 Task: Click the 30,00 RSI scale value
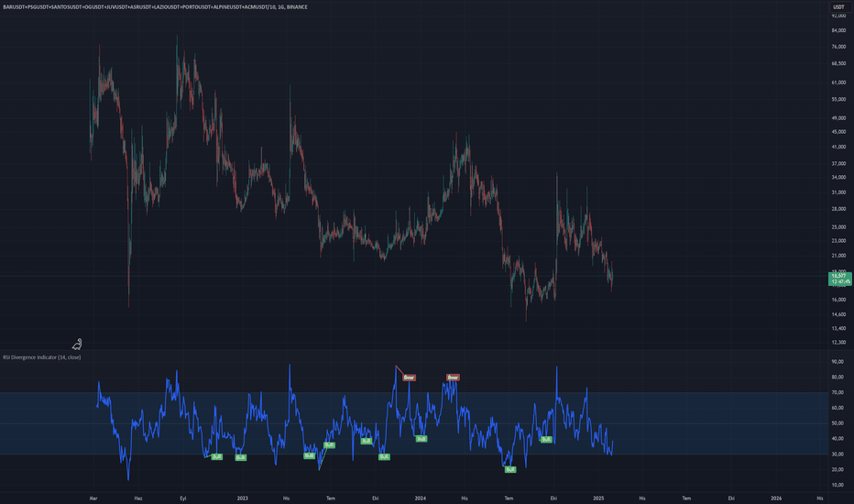click(838, 455)
